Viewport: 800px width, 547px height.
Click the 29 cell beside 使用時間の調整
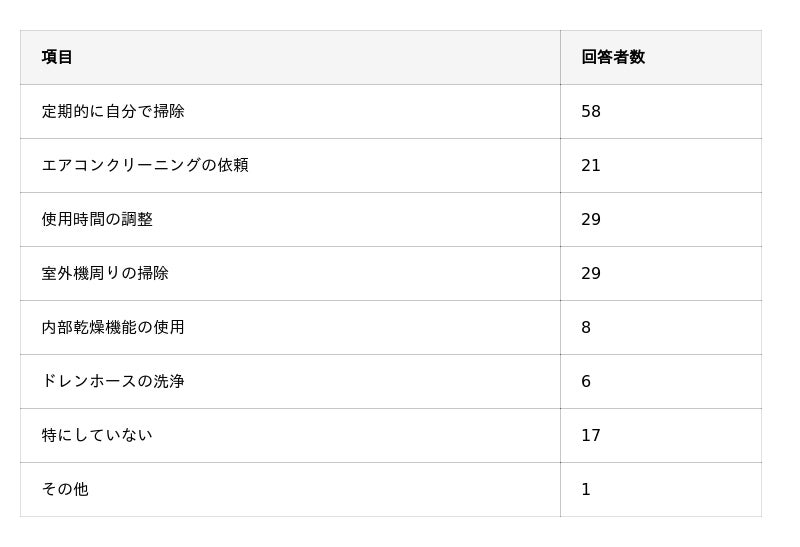pyautogui.click(x=591, y=220)
